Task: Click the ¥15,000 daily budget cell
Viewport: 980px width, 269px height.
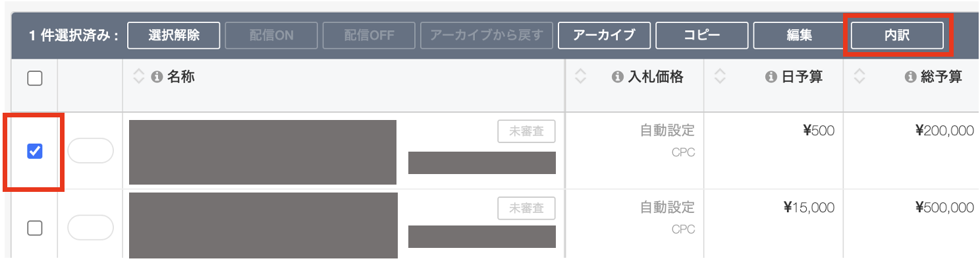Action: point(809,208)
